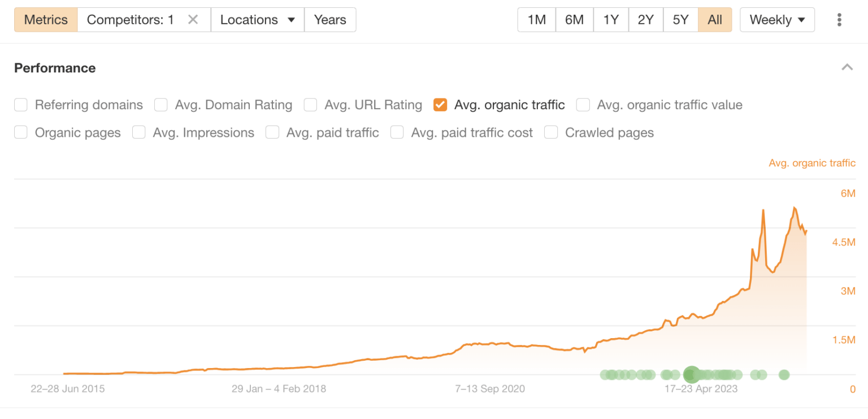Open the Weekly granularity dropdown

[x=777, y=19]
